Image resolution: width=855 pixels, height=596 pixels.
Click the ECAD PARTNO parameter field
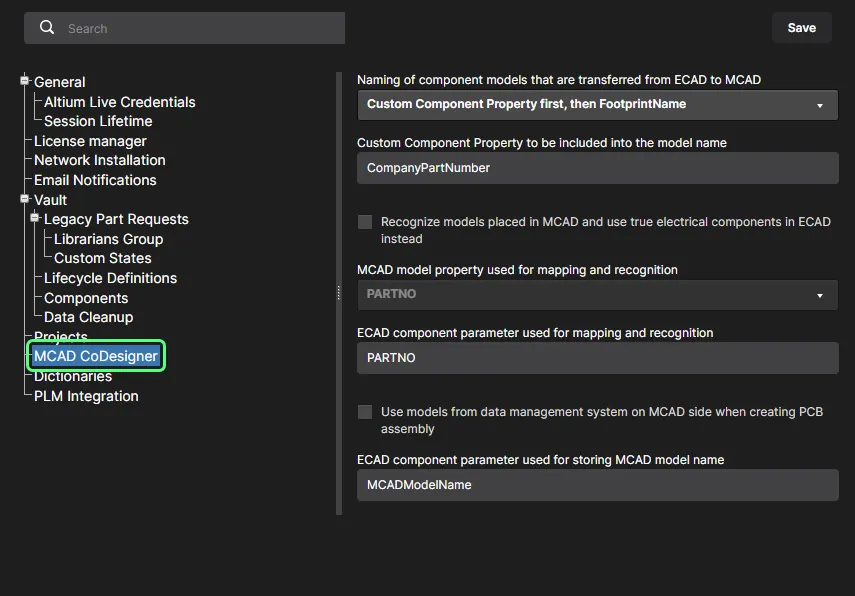(x=597, y=358)
